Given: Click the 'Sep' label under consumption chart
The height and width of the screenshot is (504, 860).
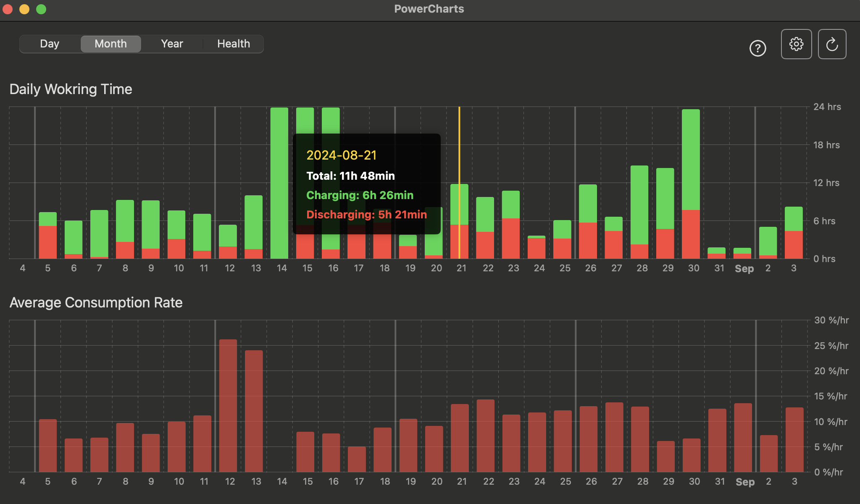Looking at the screenshot, I should pos(745,482).
